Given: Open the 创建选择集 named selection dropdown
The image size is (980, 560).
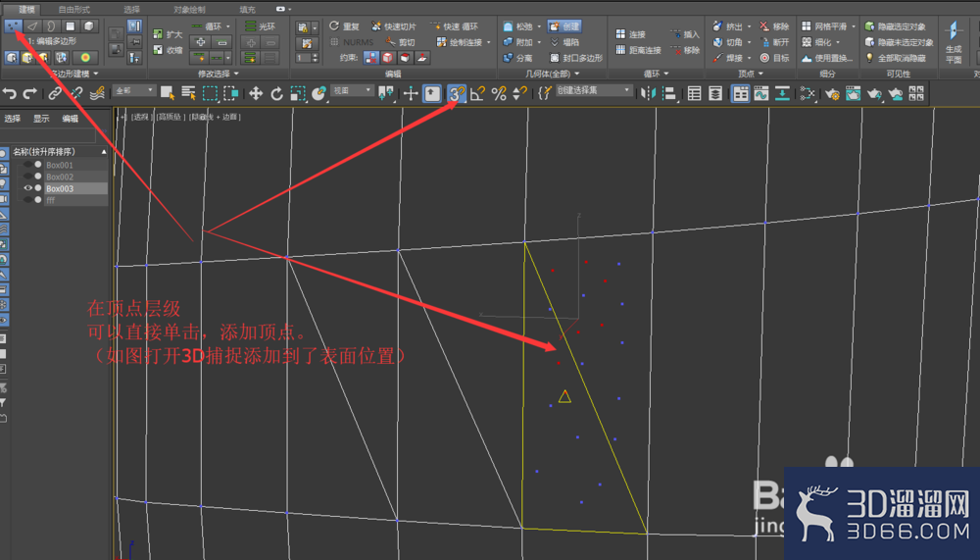Looking at the screenshot, I should tap(593, 91).
